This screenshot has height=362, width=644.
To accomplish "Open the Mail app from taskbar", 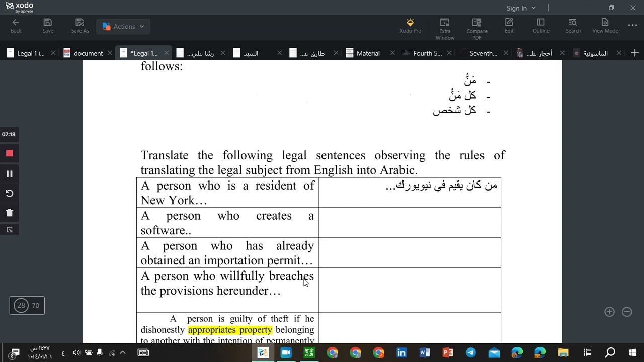I will click(494, 352).
